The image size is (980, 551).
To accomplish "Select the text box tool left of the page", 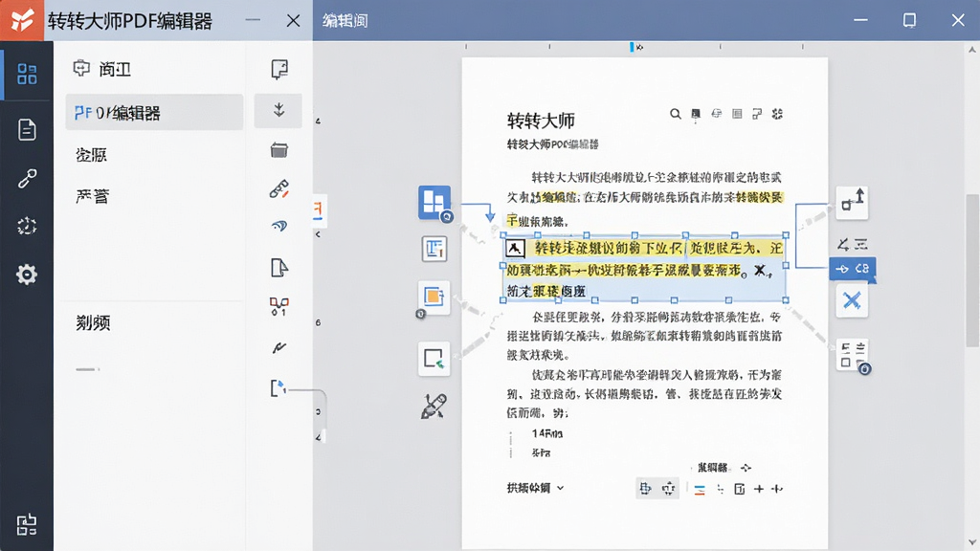I will pos(434,249).
